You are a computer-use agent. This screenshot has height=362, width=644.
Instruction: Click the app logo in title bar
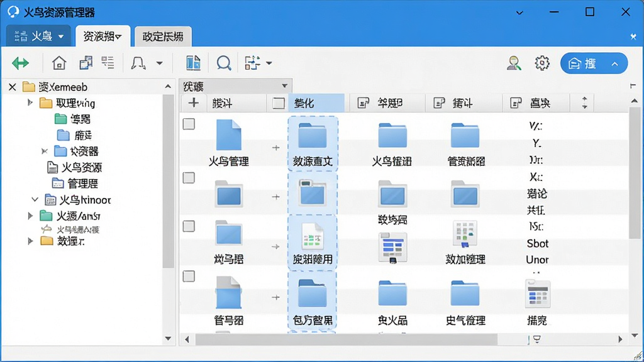[13, 12]
